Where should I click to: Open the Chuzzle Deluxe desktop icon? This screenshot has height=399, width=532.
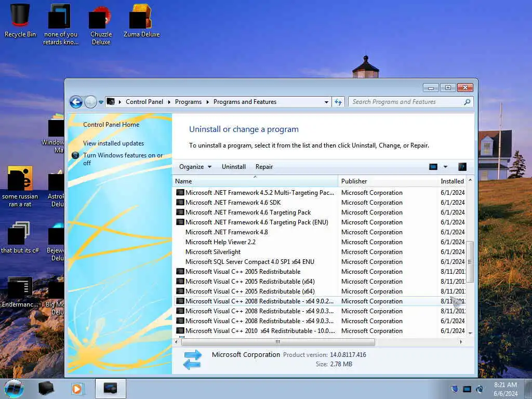101,24
